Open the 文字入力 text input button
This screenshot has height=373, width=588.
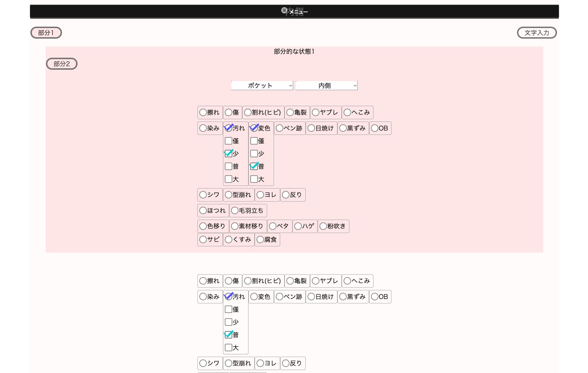pos(537,33)
